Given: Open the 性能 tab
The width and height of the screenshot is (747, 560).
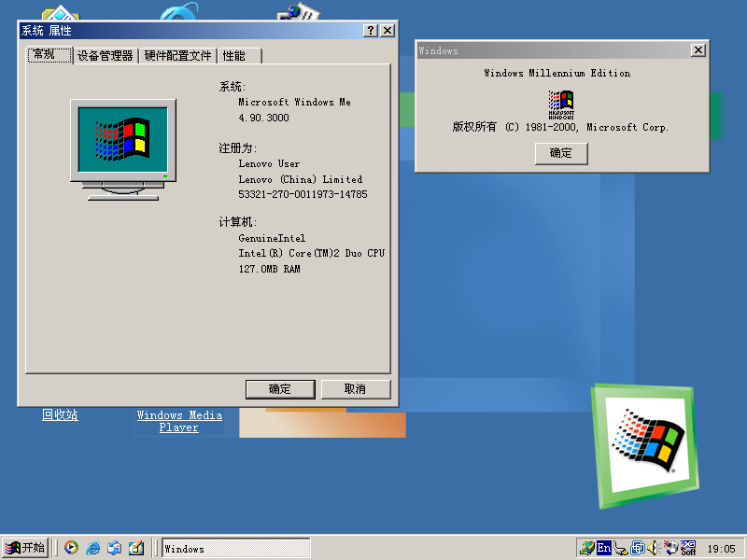Looking at the screenshot, I should (240, 56).
